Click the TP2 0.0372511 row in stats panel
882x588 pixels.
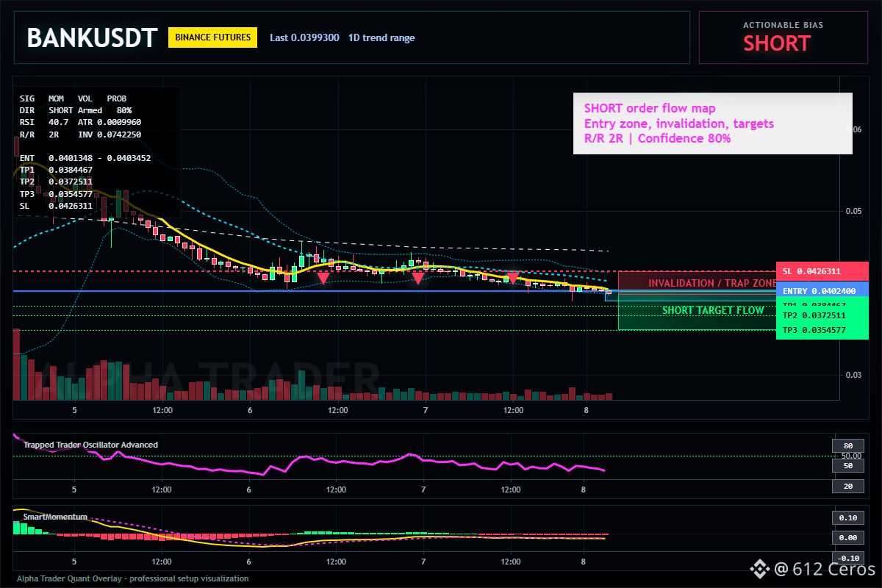click(x=56, y=182)
